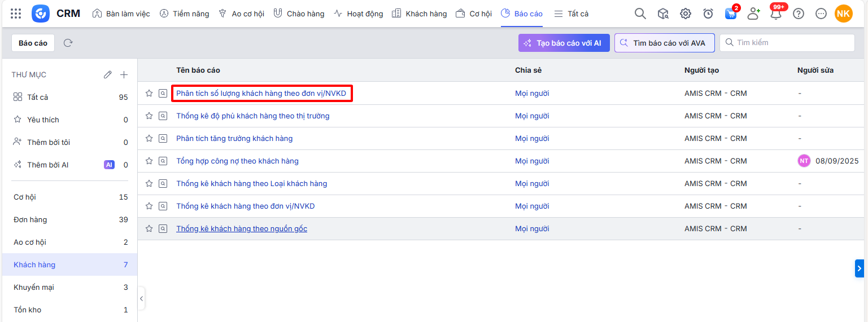Collapse the left folder sidebar
This screenshot has height=322, width=868.
141,298
